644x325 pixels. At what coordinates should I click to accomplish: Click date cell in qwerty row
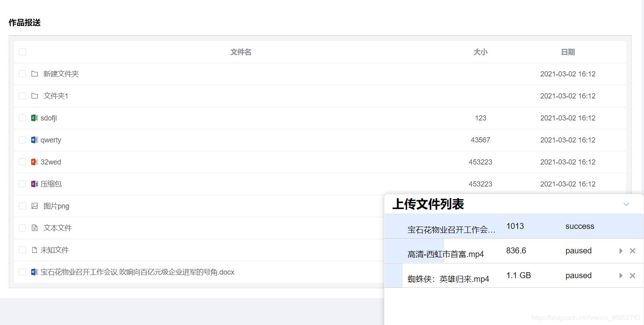(568, 140)
